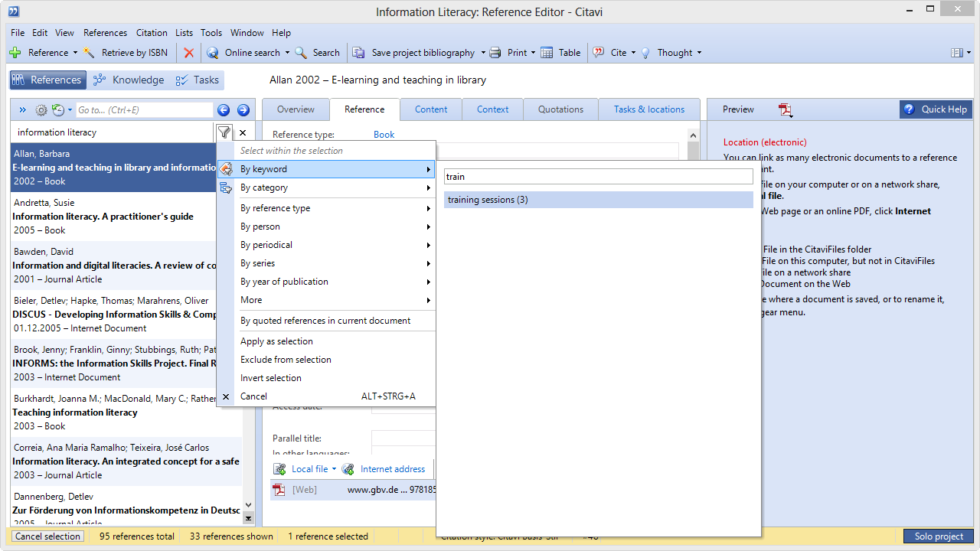Click the PDF icon of the [Web] location row
Viewport: 980px width, 551px height.
[x=279, y=490]
